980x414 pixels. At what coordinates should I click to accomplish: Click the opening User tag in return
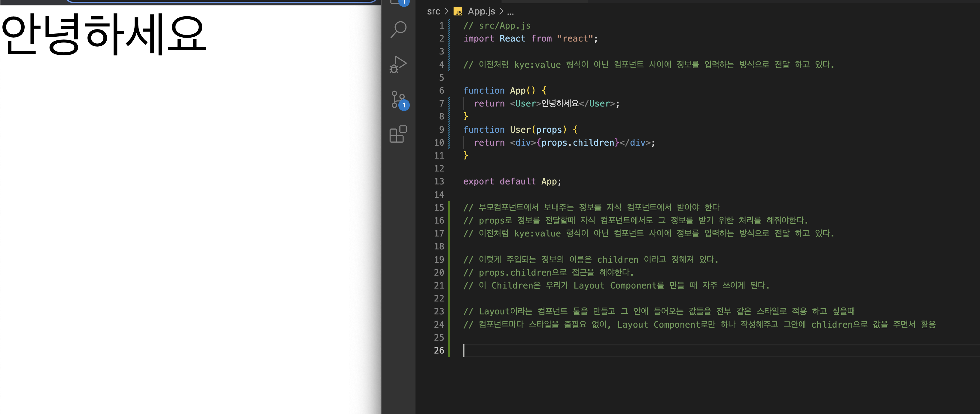[525, 103]
